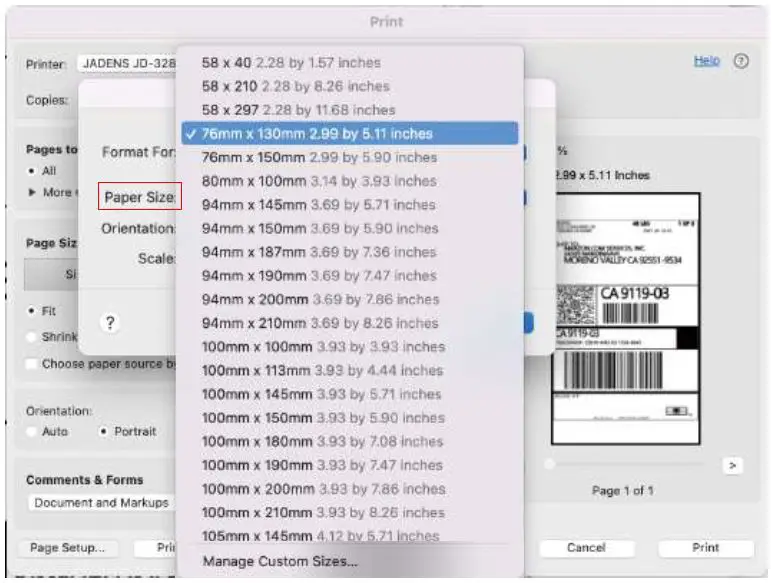Select 100mm x 150mm paper size
The width and height of the screenshot is (773, 583).
(x=350, y=417)
